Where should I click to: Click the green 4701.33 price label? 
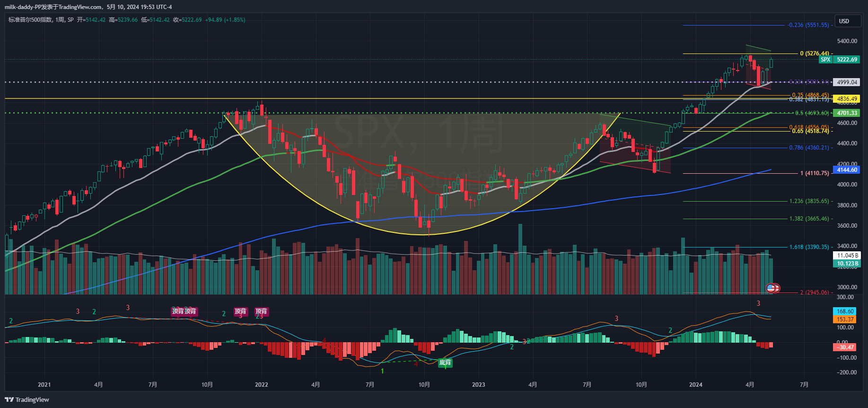pos(847,113)
